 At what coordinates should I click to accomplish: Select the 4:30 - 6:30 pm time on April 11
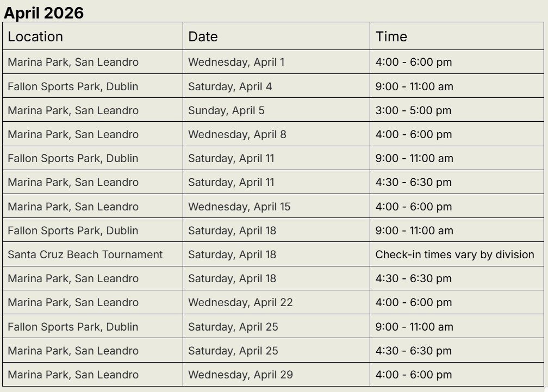click(413, 182)
